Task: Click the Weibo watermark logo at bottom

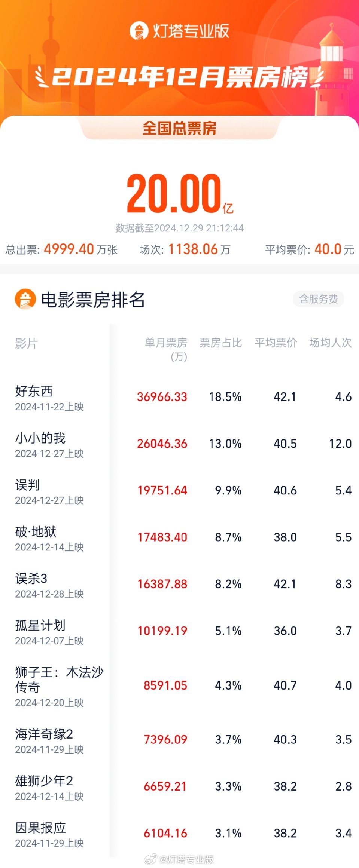Action: coord(151,859)
